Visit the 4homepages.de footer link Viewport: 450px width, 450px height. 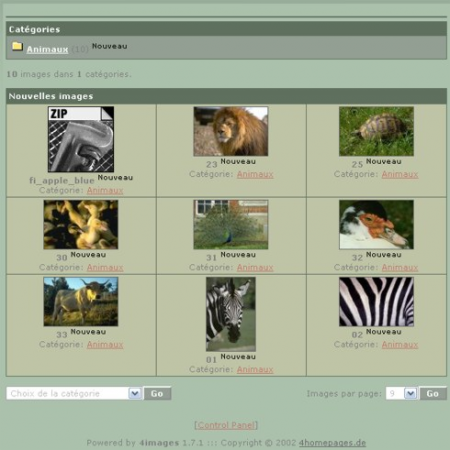[332, 443]
